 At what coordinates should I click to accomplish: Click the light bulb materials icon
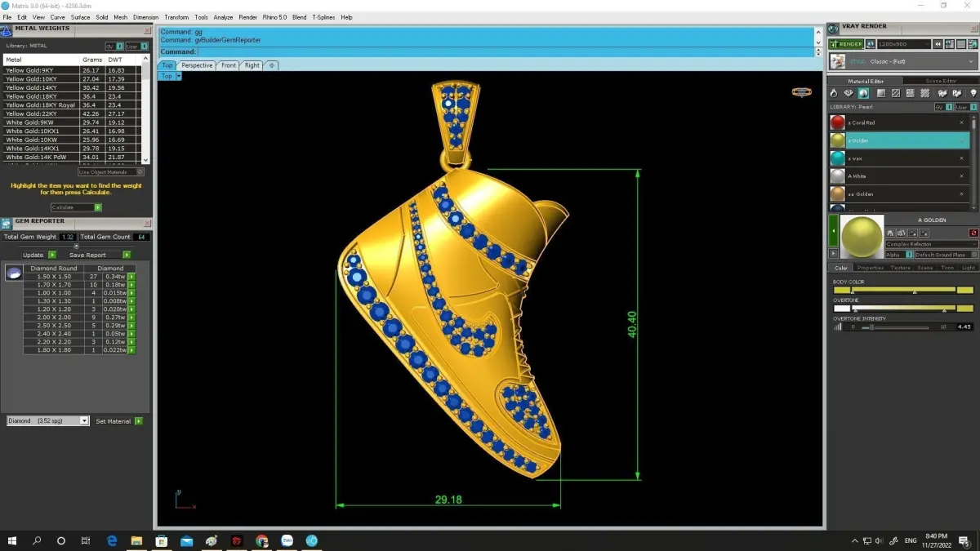973,94
